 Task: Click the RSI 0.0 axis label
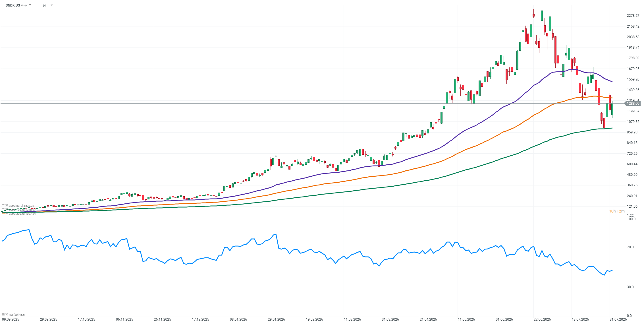629,316
